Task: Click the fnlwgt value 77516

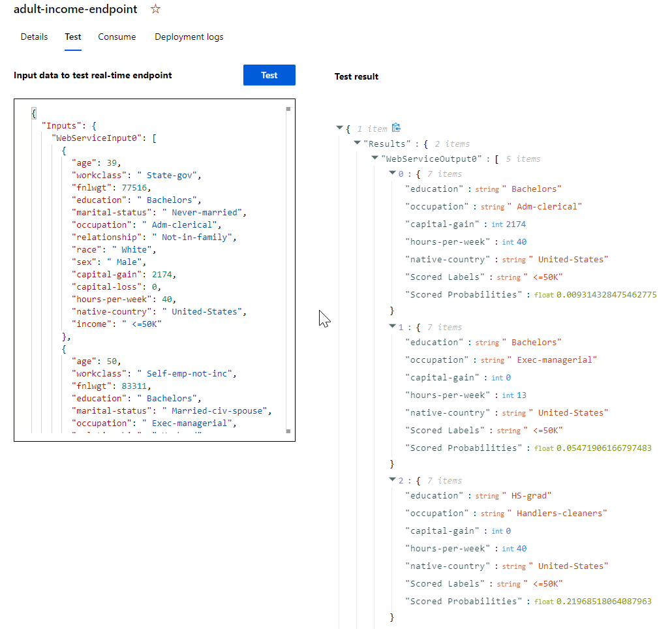Action: pos(134,188)
